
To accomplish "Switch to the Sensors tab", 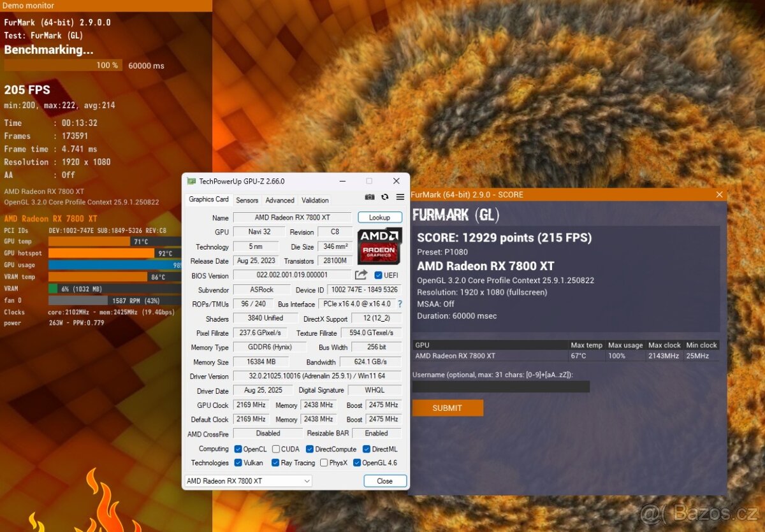I will pyautogui.click(x=247, y=200).
